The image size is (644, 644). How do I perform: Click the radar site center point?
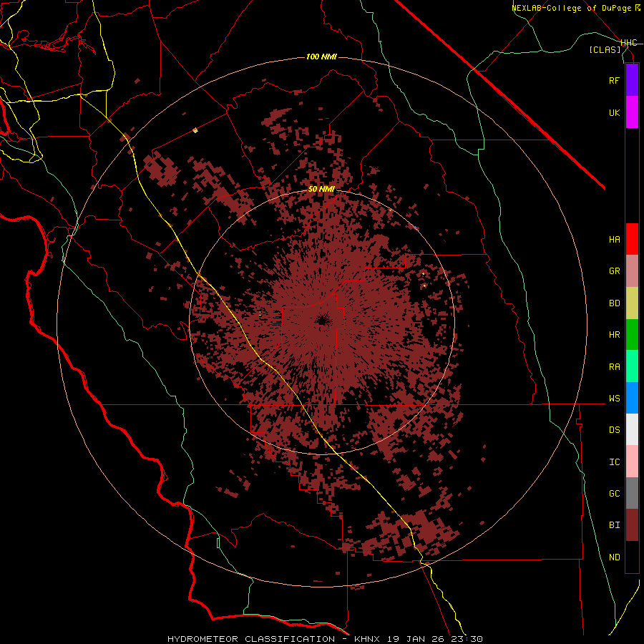click(x=323, y=321)
